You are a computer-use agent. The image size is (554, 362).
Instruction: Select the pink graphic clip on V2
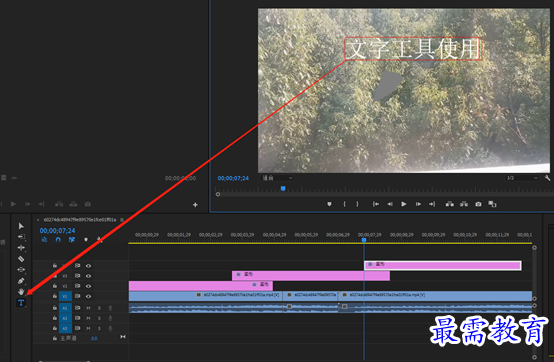(201, 286)
